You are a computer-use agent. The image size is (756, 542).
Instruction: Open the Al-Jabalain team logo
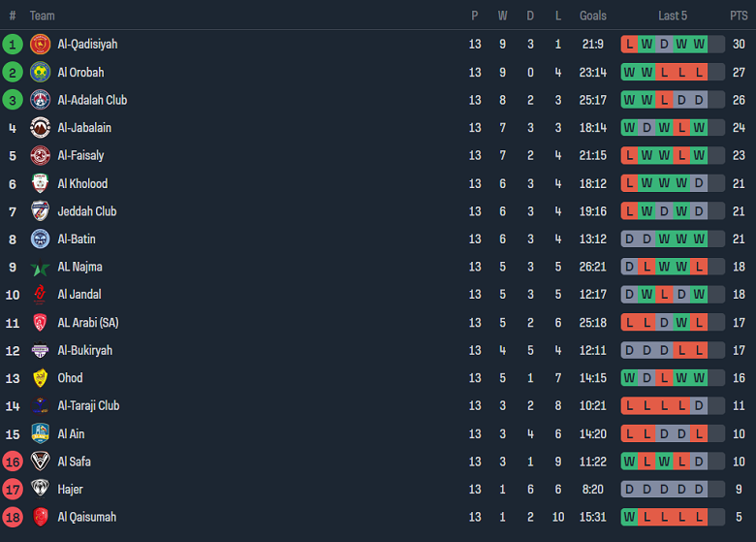[x=40, y=128]
